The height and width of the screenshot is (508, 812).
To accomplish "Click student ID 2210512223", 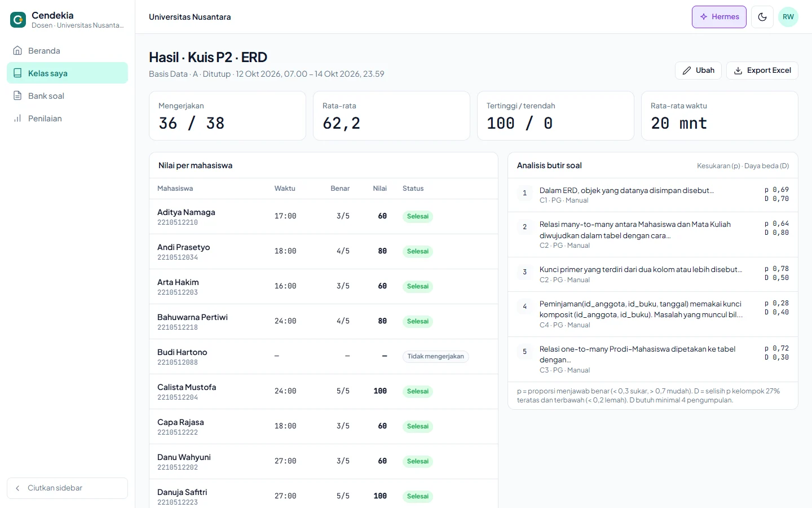I will 178,502.
